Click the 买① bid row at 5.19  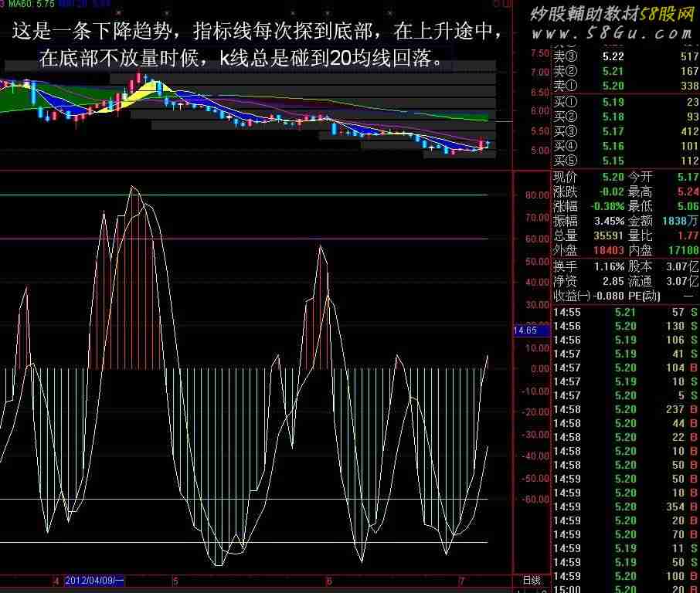(626, 102)
